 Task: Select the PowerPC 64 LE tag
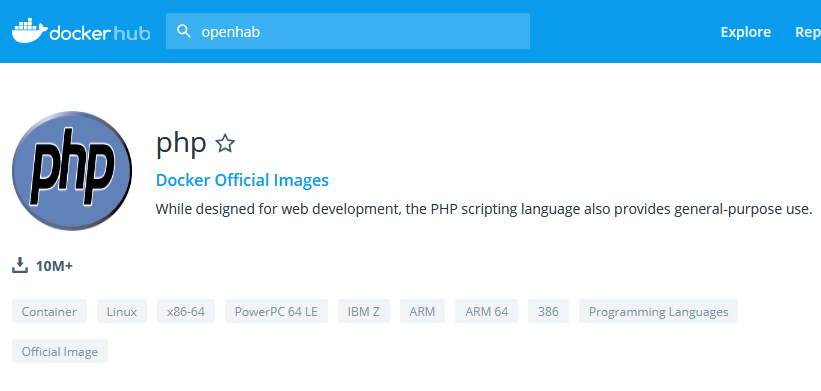[x=276, y=311]
